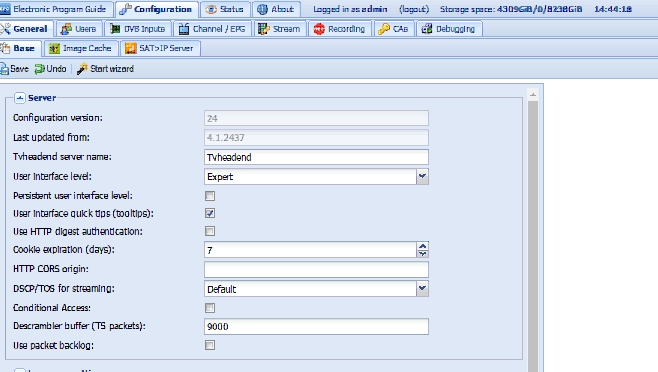Click the Start wizard button

(x=105, y=68)
